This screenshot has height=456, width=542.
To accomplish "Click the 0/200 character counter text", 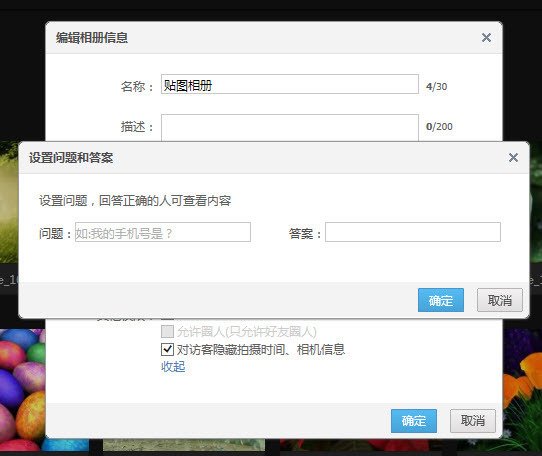I will (x=439, y=127).
